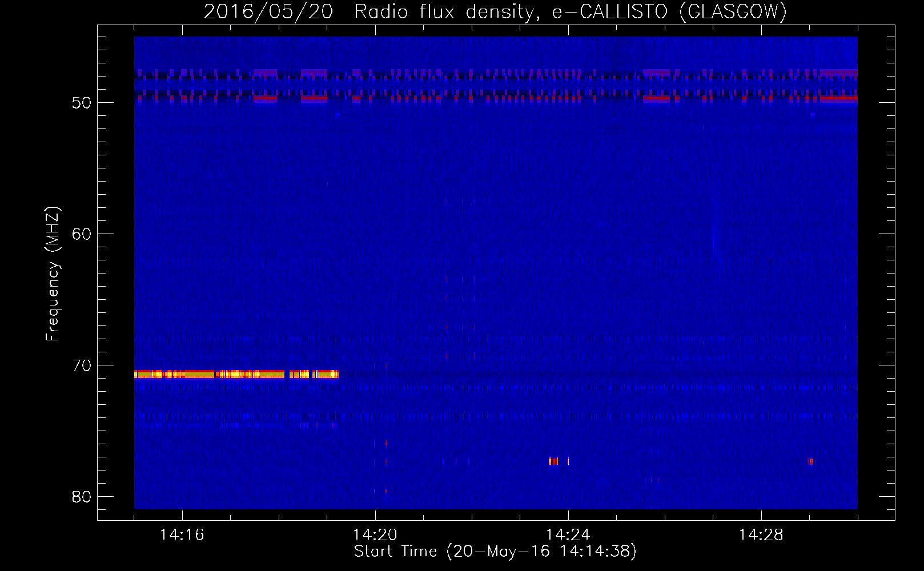
Task: Click the plot title '2016/05/20 Radio flux density'
Action: [370, 12]
